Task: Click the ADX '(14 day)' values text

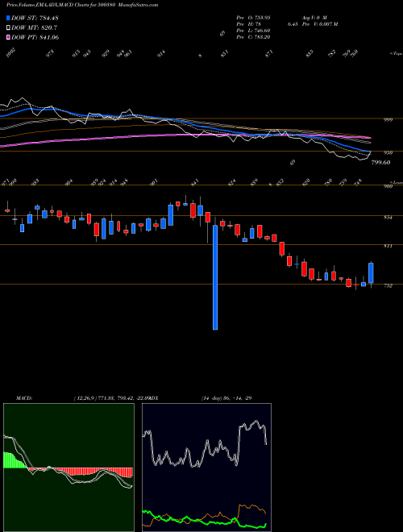Action: [x=226, y=397]
